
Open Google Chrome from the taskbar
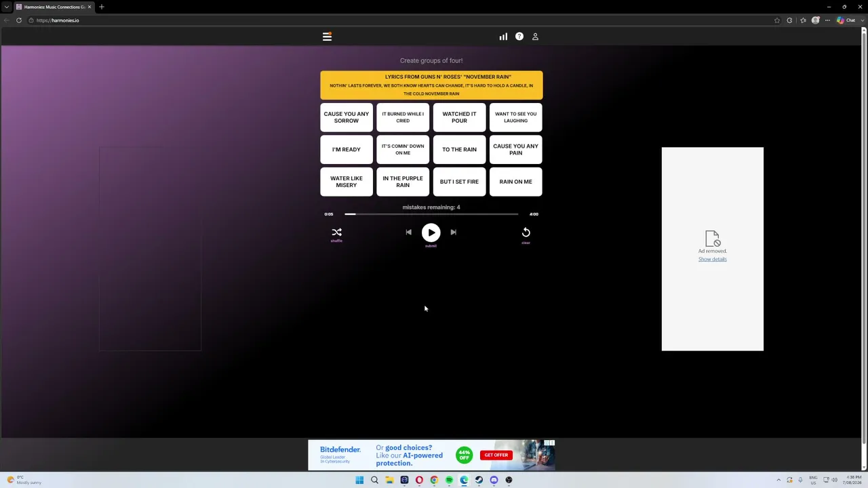(x=434, y=480)
